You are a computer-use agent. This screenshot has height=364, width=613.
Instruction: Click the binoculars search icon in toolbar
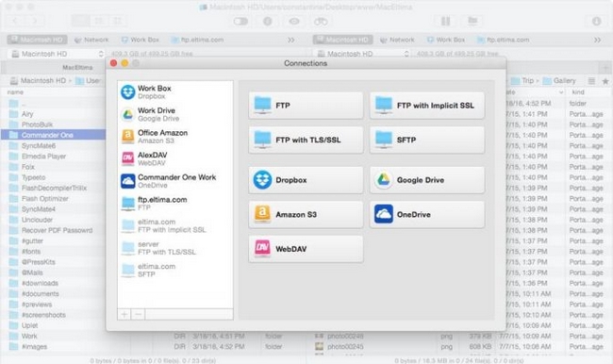click(321, 21)
